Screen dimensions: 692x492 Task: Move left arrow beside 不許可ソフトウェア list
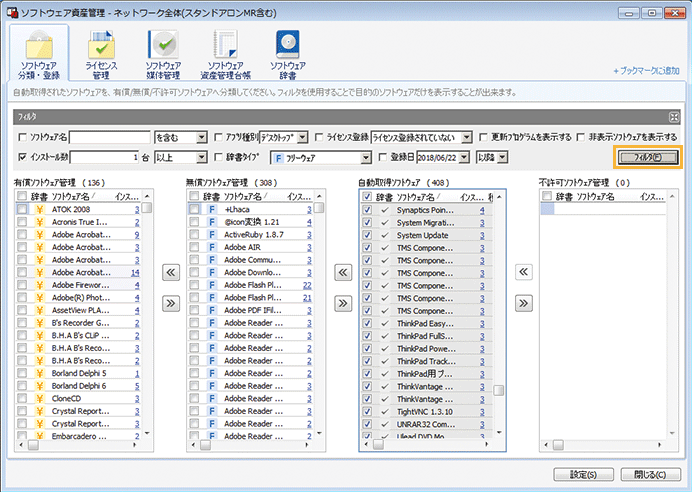[x=523, y=272]
